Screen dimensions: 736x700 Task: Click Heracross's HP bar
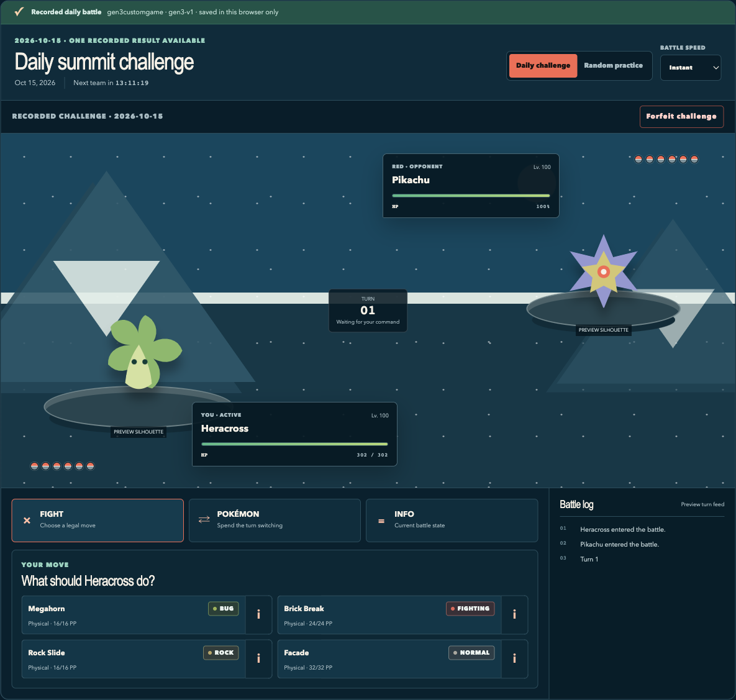[294, 444]
